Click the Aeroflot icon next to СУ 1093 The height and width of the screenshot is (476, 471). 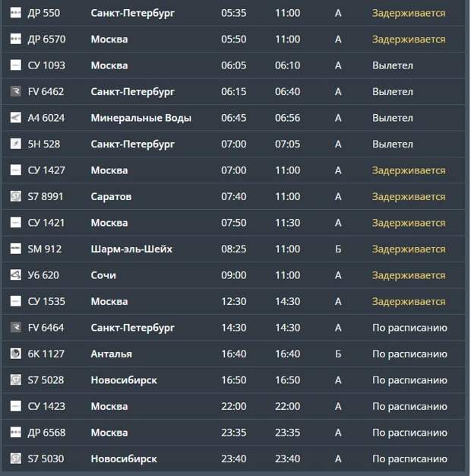point(16,65)
